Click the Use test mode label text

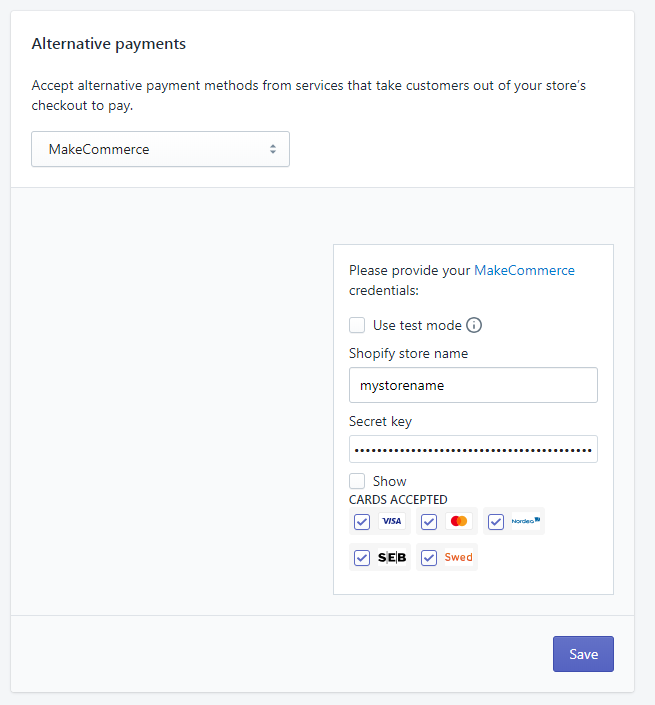(x=417, y=325)
